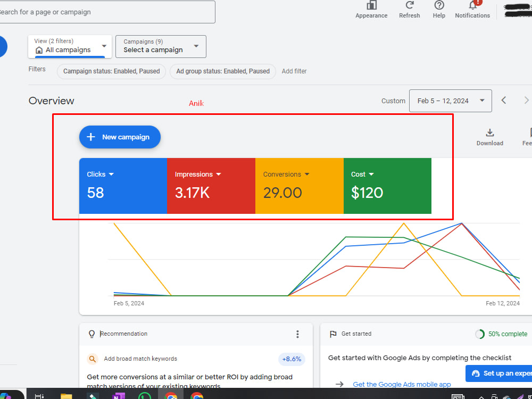Click the Custom date label

coord(393,101)
